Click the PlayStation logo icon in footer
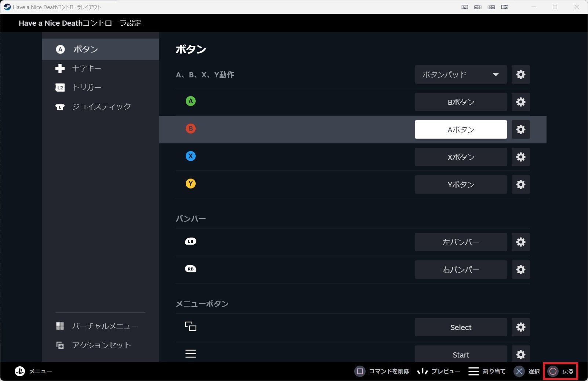The image size is (588, 381). coord(20,371)
